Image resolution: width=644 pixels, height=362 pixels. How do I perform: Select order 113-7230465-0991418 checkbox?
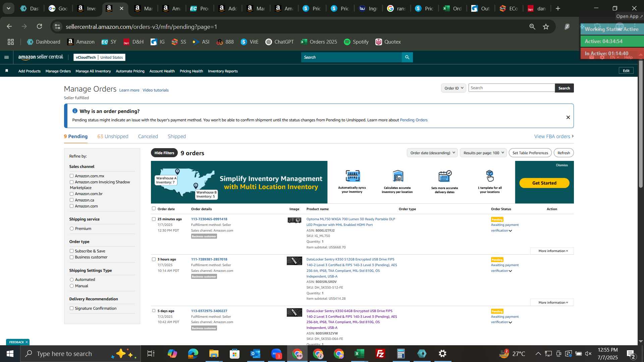154,219
